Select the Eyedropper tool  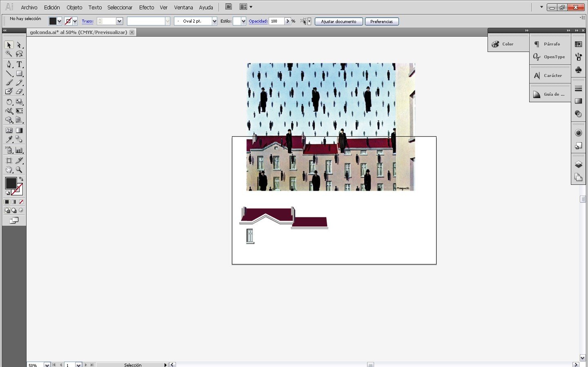tap(9, 139)
